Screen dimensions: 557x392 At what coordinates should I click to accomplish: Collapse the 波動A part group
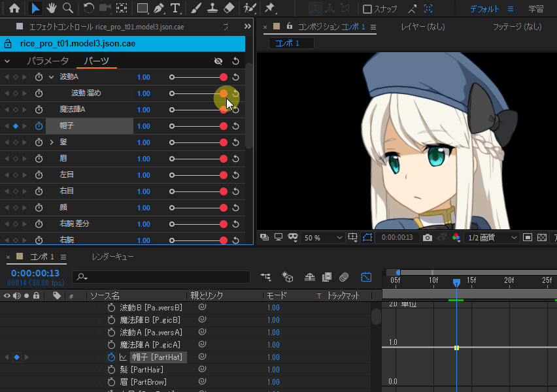[52, 77]
